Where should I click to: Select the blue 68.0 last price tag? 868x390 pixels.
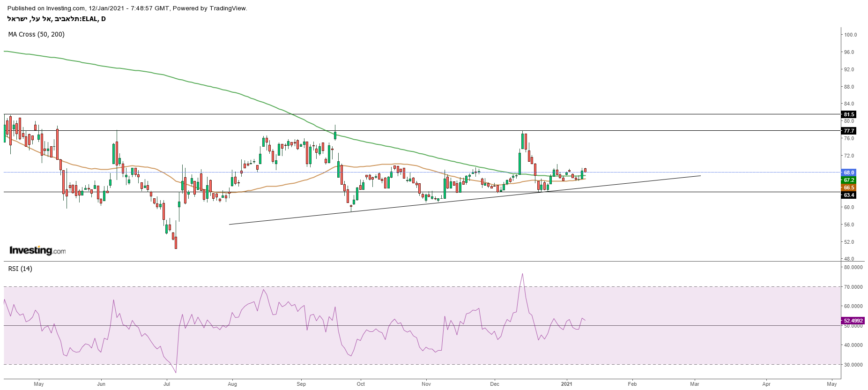[x=849, y=172]
